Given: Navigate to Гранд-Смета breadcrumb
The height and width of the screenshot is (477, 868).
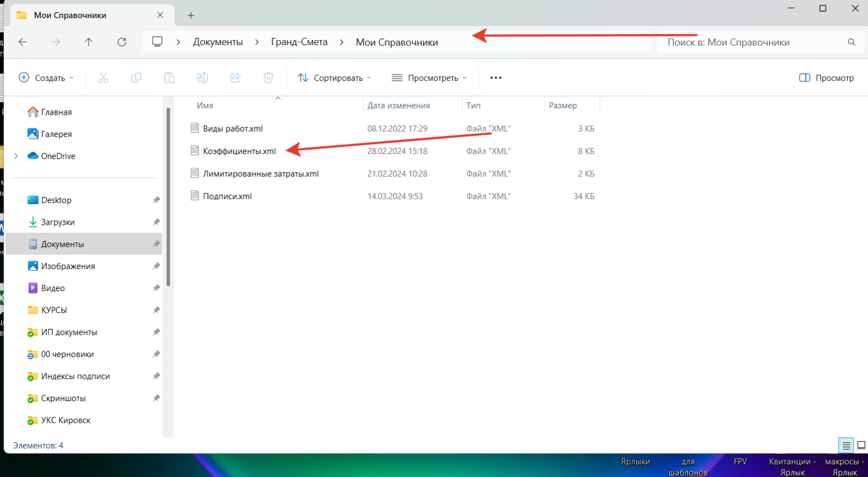Looking at the screenshot, I should coord(299,42).
